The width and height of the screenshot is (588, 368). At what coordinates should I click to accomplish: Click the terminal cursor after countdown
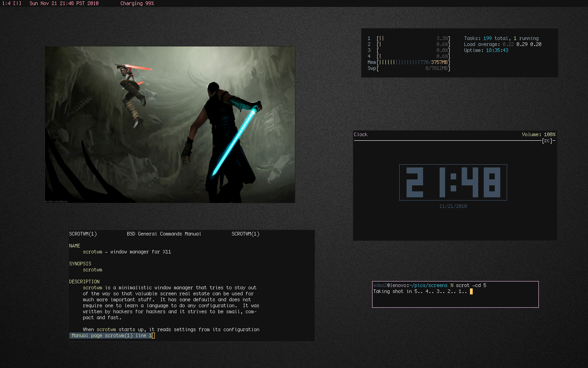(471, 292)
